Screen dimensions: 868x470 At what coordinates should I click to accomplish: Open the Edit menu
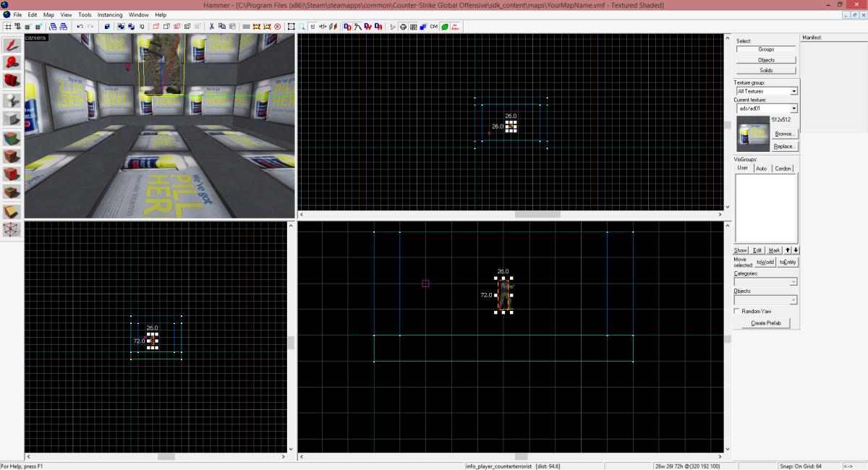[x=33, y=14]
